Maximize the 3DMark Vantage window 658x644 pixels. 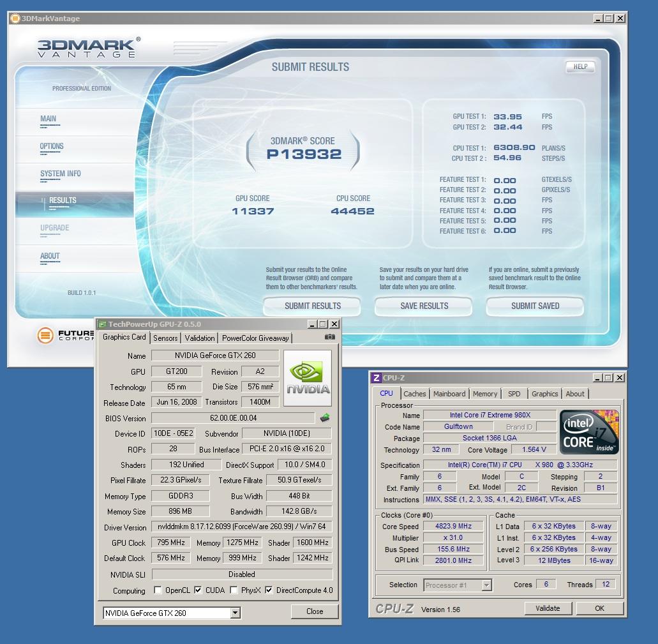(609, 19)
